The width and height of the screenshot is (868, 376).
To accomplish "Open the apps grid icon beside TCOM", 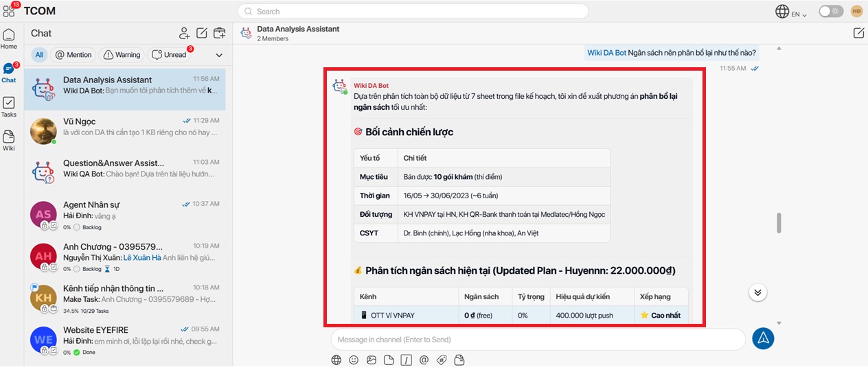I will point(9,11).
